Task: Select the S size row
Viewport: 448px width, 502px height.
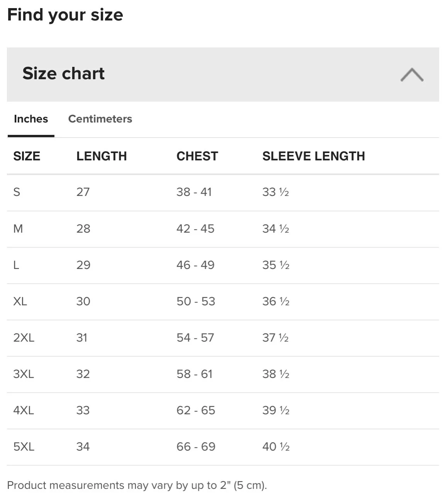Action: [x=223, y=192]
